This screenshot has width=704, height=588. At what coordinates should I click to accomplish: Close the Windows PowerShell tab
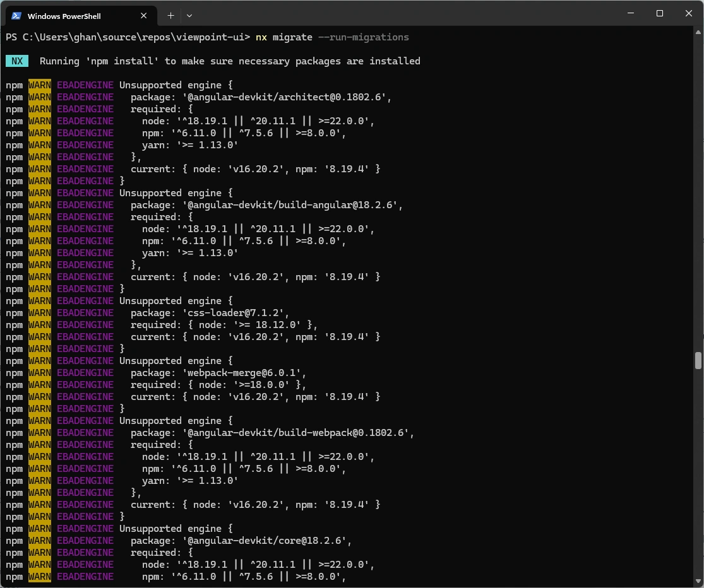144,16
